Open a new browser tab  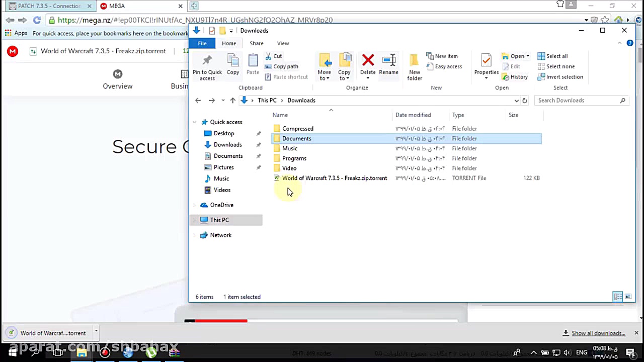(194, 6)
